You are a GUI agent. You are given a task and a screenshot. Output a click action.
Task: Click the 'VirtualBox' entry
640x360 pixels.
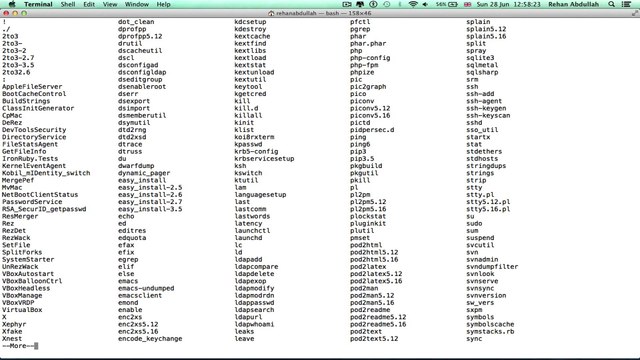point(22,310)
